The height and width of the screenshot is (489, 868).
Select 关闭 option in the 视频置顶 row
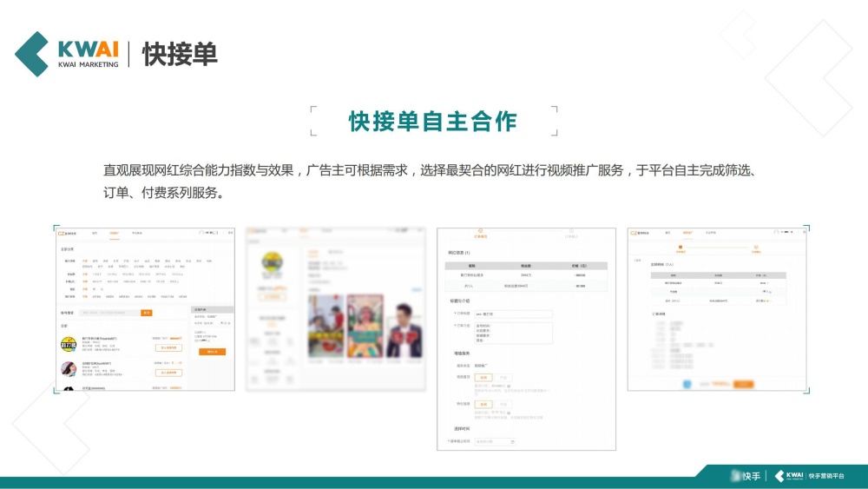pos(483,378)
